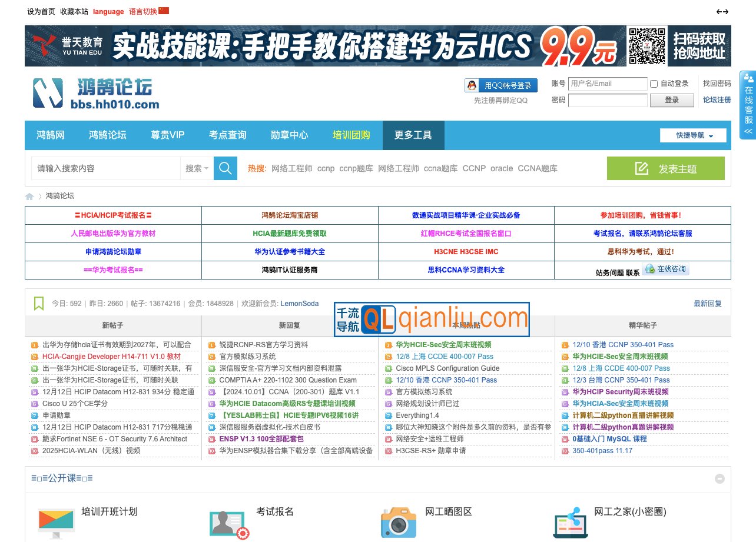Click the China flag language icon
Screen dimensions: 756x542
click(164, 11)
